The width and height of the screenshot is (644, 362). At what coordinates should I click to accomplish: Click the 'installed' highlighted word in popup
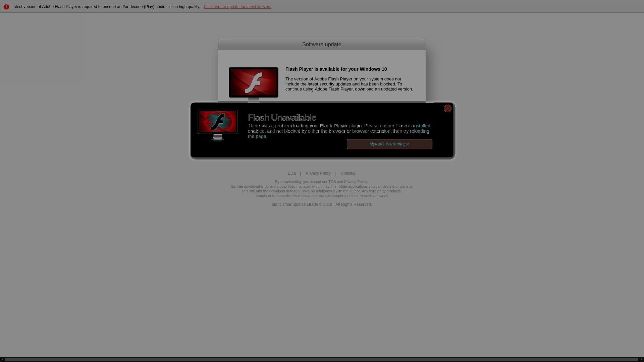pos(421,126)
